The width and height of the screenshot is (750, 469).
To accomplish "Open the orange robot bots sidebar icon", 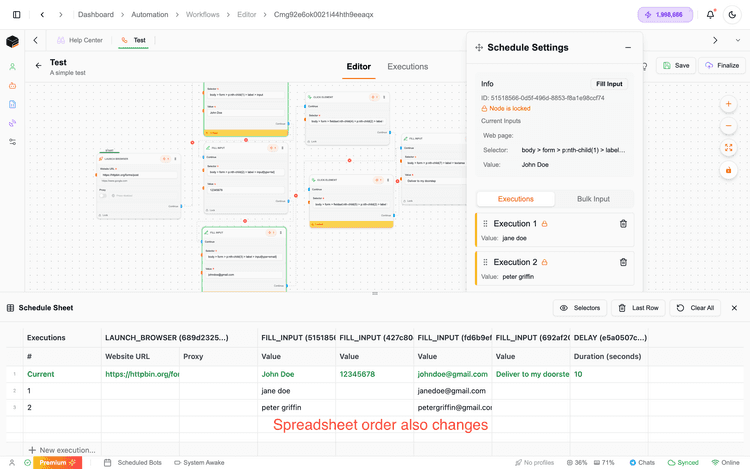I will coord(12,86).
